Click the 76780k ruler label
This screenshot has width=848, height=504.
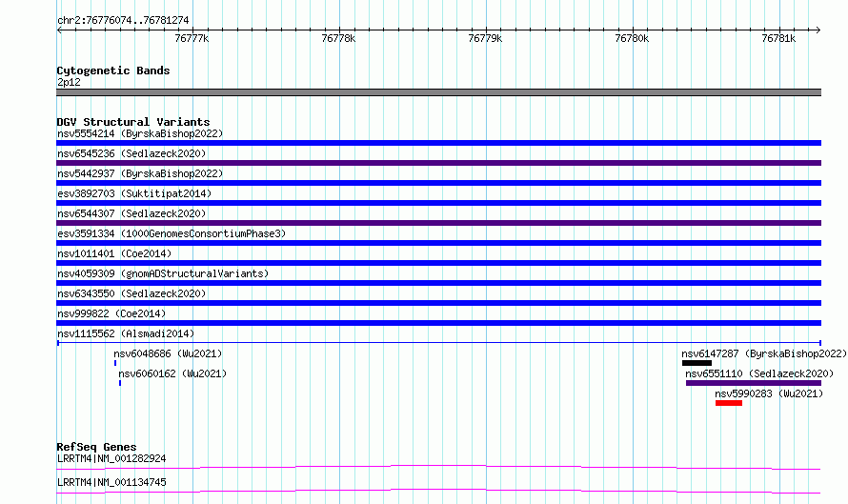click(x=632, y=38)
